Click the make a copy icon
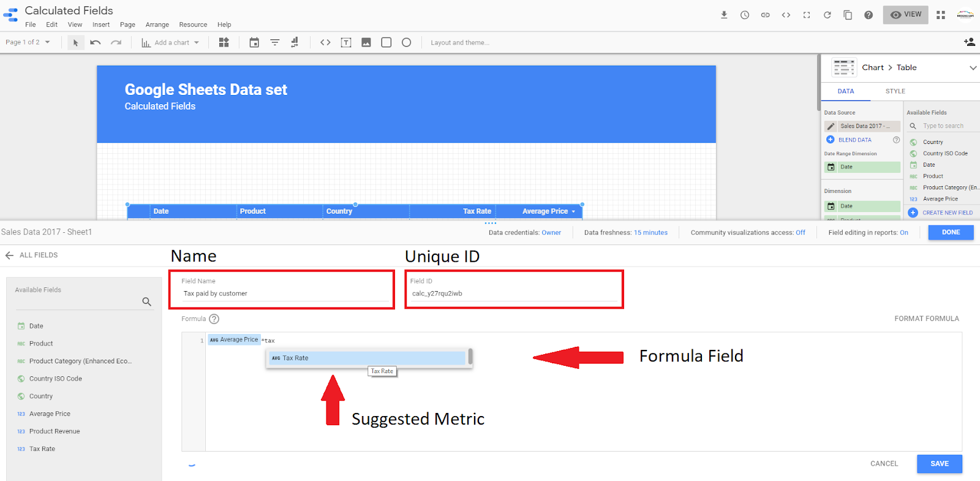Screen dimensions: 980x481 tap(848, 15)
